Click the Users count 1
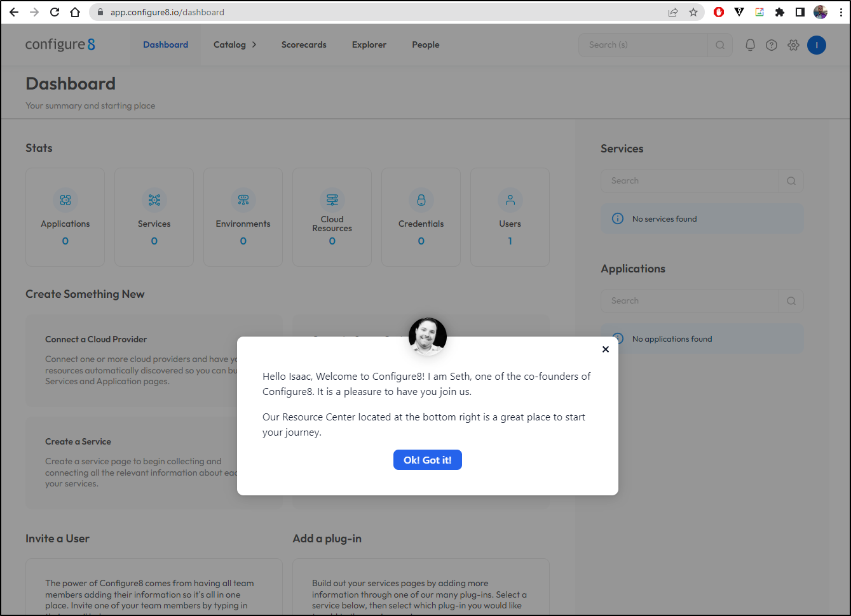The width and height of the screenshot is (851, 616). pyautogui.click(x=510, y=241)
